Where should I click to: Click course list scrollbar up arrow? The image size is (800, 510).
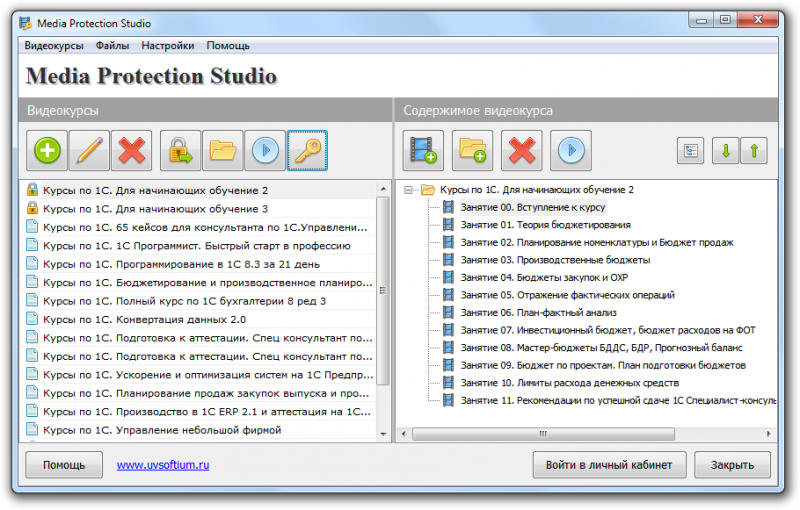[383, 189]
